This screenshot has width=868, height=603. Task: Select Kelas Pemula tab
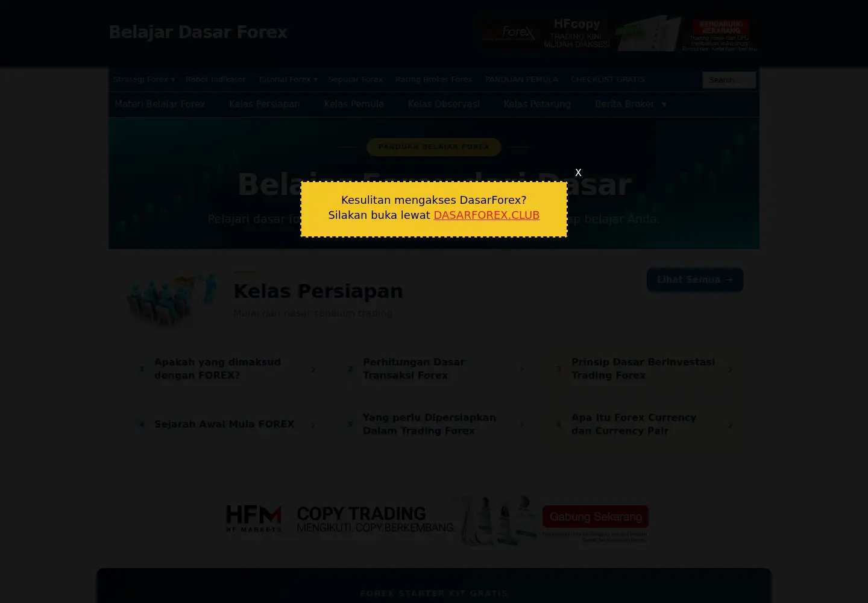click(354, 104)
